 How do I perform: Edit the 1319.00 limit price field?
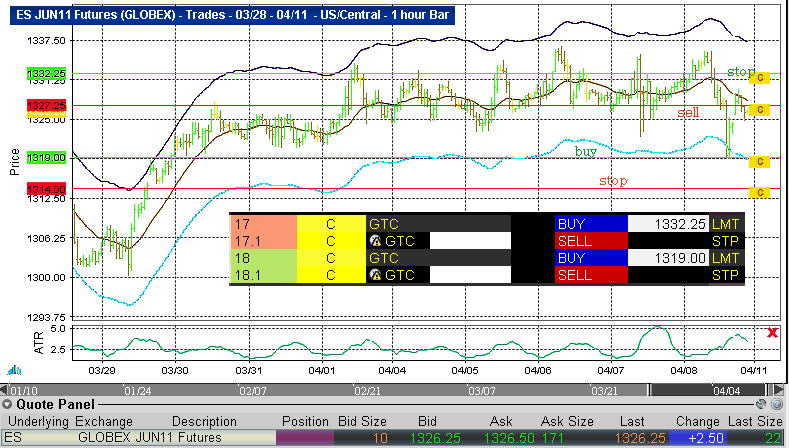pos(668,258)
